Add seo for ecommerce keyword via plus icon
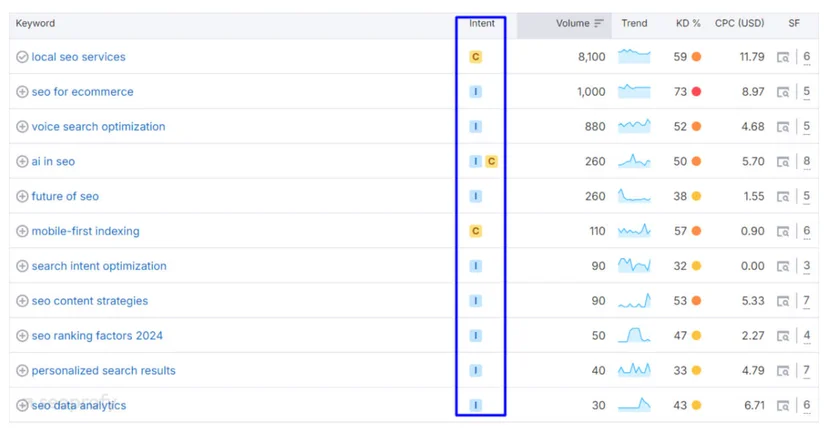 point(22,92)
